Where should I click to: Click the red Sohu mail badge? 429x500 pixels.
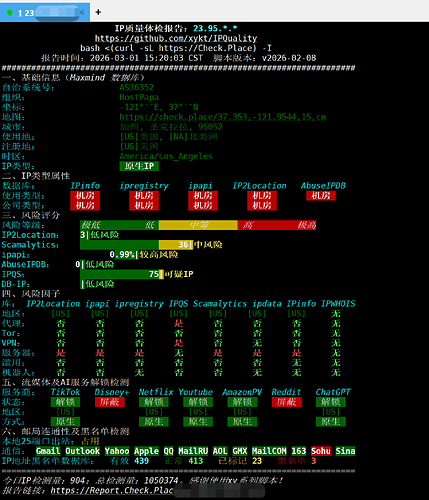click(321, 451)
